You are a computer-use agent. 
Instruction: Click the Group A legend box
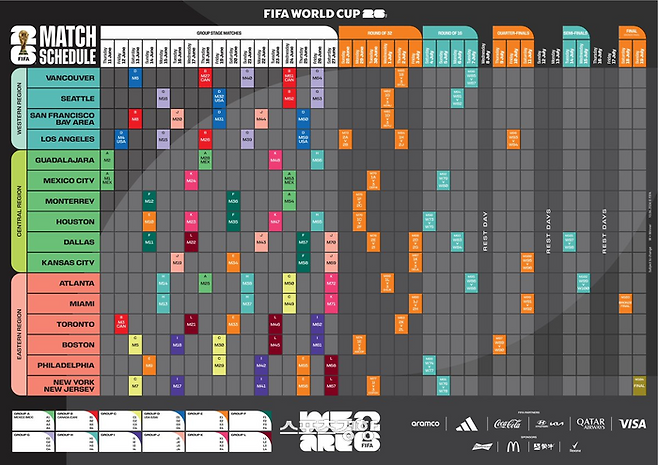pyautogui.click(x=33, y=421)
